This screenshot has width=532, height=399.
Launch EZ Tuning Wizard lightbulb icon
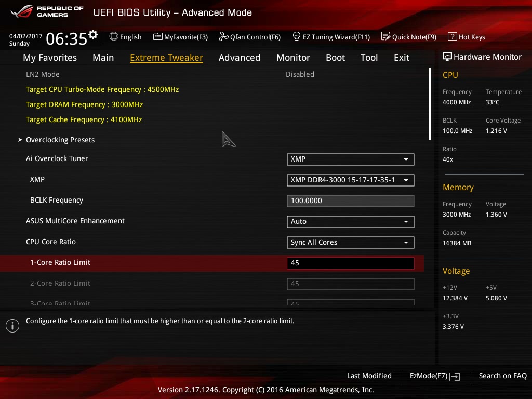click(296, 37)
